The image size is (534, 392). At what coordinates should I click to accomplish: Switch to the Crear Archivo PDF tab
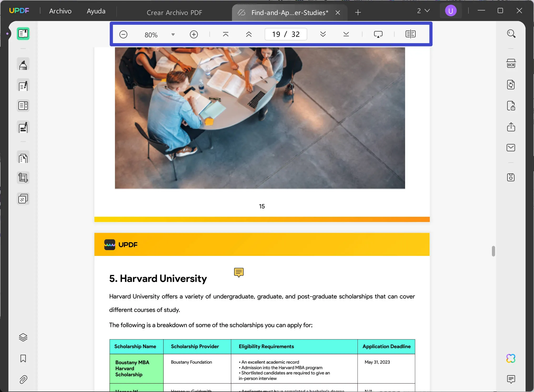[174, 13]
